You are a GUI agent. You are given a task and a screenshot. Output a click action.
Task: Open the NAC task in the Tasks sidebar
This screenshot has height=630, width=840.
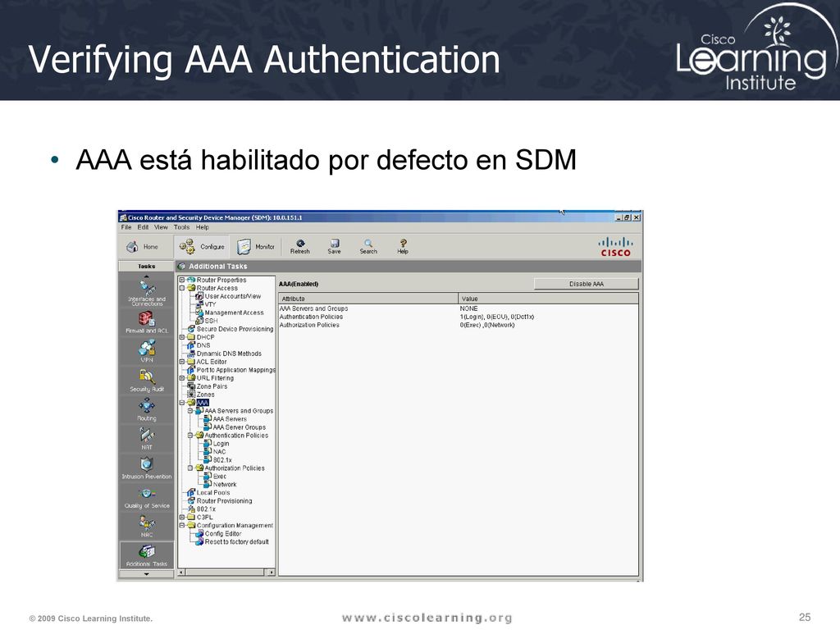[x=147, y=527]
